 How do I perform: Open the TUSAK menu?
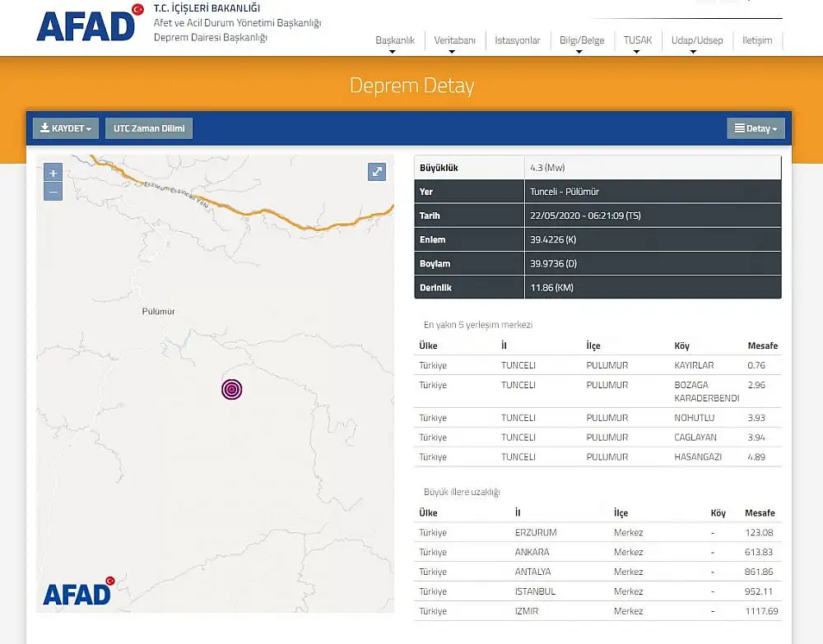(638, 40)
